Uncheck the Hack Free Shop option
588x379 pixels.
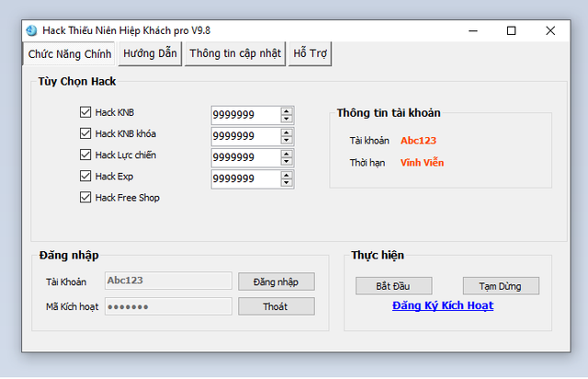pyautogui.click(x=85, y=197)
